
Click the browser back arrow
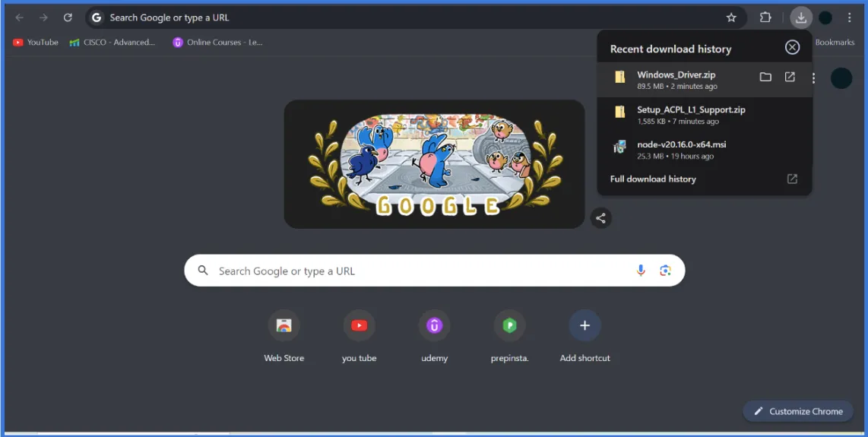(19, 17)
